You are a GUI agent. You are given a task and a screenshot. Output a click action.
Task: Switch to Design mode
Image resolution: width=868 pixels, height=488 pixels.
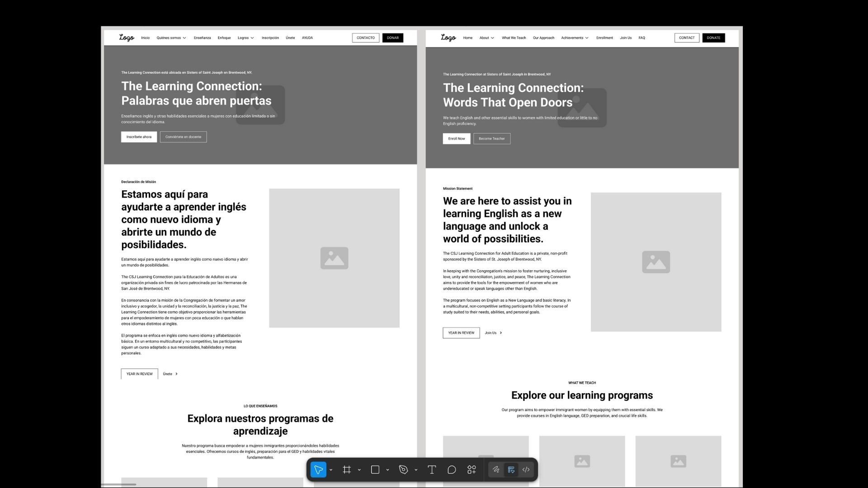(x=511, y=470)
